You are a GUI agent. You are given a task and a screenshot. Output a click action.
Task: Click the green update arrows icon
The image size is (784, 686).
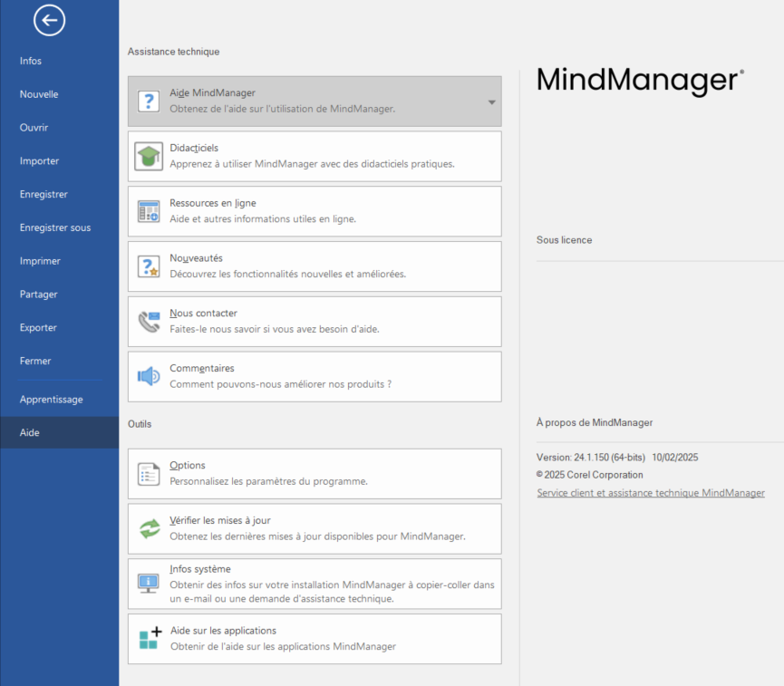pyautogui.click(x=149, y=529)
